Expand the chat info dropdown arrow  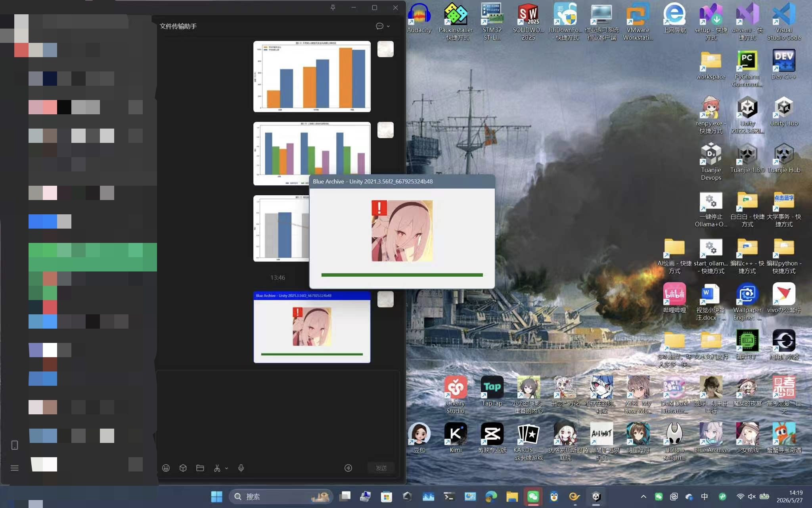click(x=388, y=26)
